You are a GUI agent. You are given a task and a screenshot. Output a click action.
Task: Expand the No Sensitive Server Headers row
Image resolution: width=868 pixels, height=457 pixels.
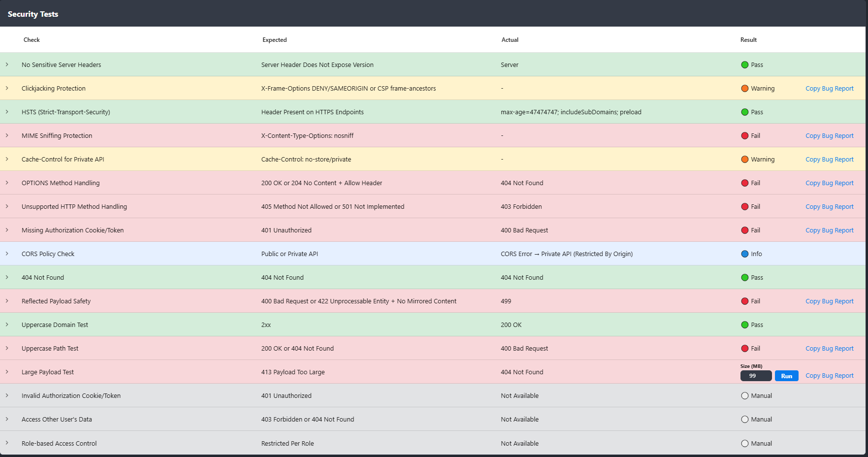pyautogui.click(x=7, y=65)
